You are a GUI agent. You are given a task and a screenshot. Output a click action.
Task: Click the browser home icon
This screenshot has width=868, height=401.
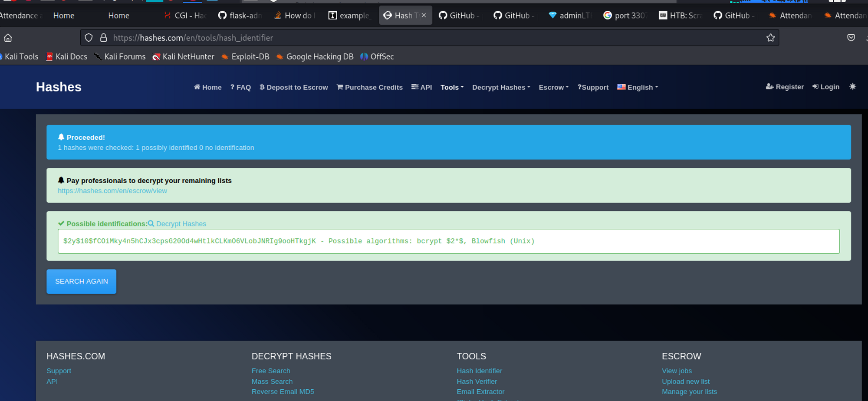8,38
